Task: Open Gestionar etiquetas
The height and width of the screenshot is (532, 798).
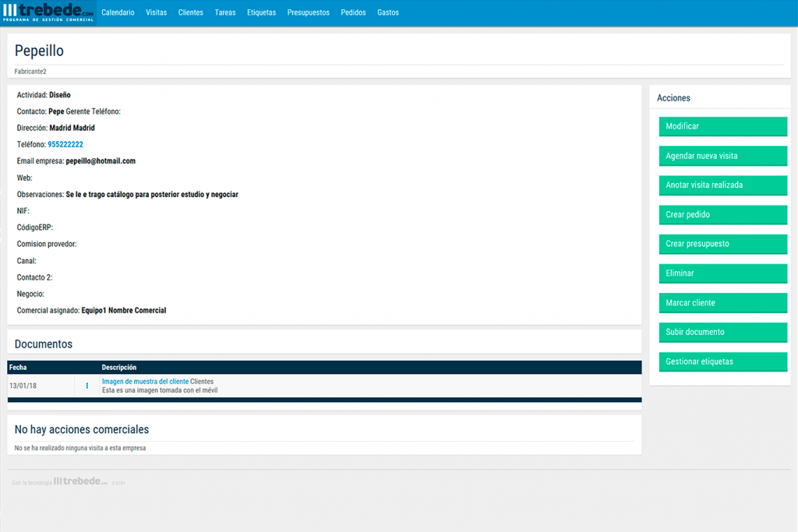Action: [x=722, y=361]
